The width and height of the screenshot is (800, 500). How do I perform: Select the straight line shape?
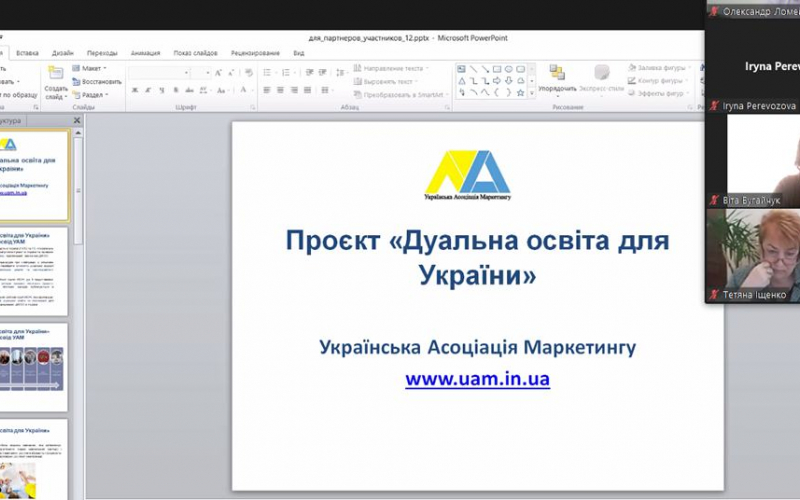pos(473,69)
